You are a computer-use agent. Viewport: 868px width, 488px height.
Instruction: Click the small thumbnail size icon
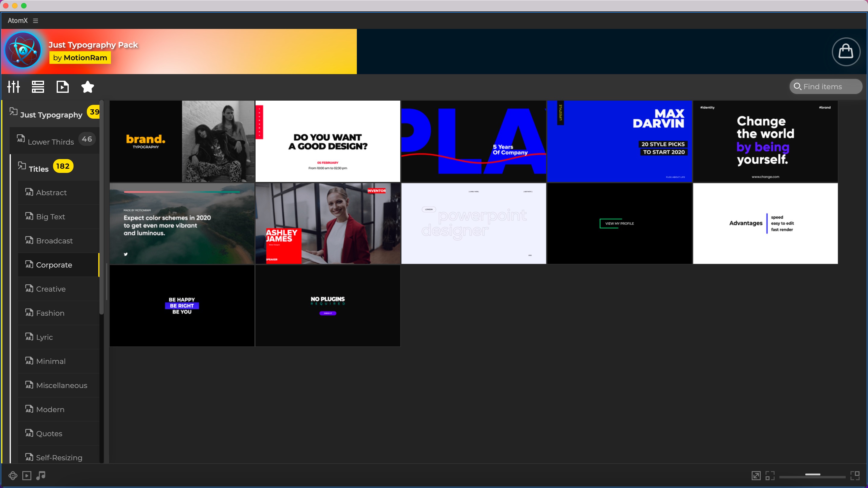[770, 476]
